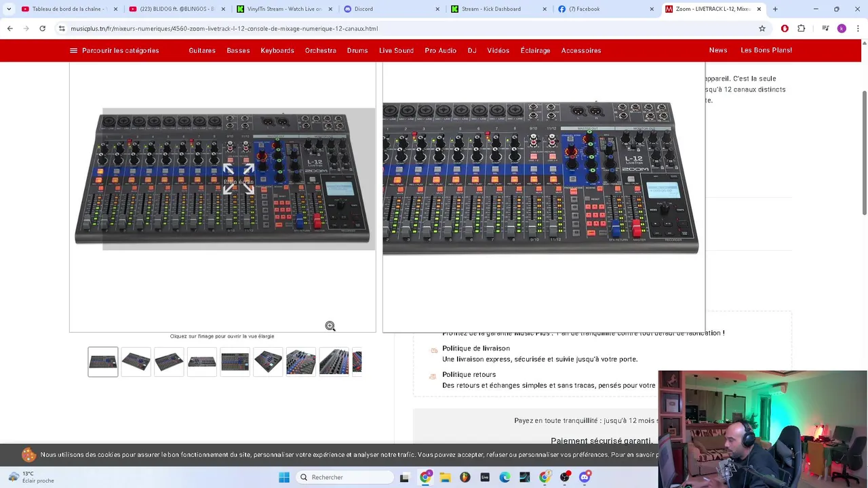
Task: Open the Accessoires category
Action: [x=581, y=50]
